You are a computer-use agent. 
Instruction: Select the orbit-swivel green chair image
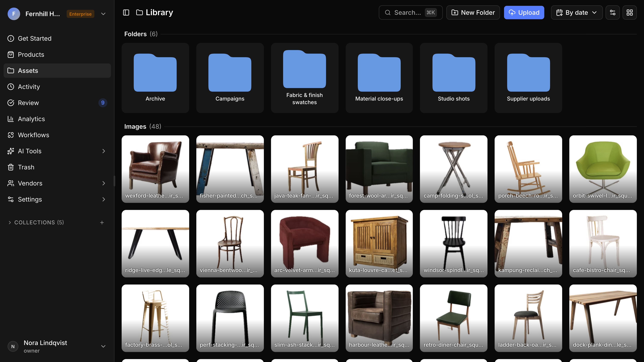point(603,169)
